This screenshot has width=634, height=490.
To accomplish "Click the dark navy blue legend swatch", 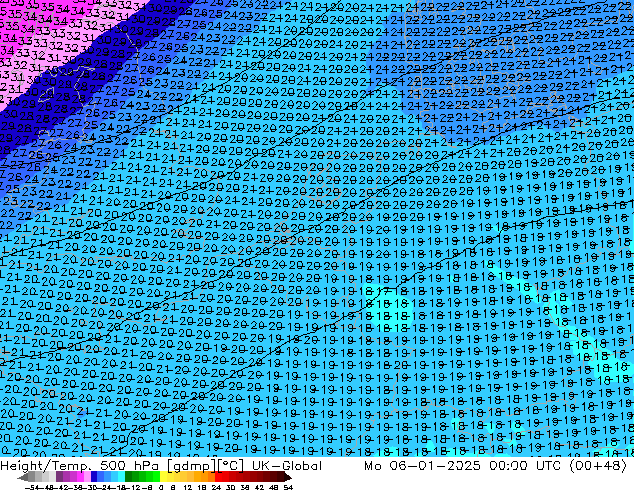I will (94, 477).
